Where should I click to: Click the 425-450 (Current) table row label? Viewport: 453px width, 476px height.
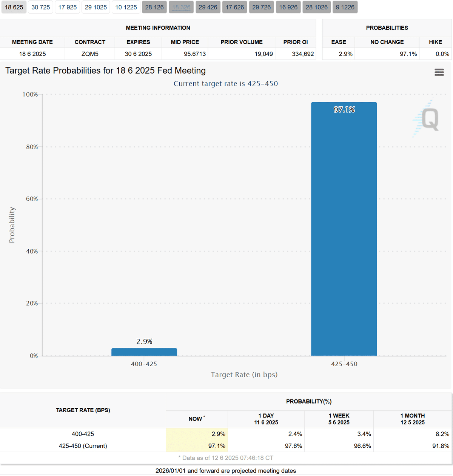click(83, 446)
